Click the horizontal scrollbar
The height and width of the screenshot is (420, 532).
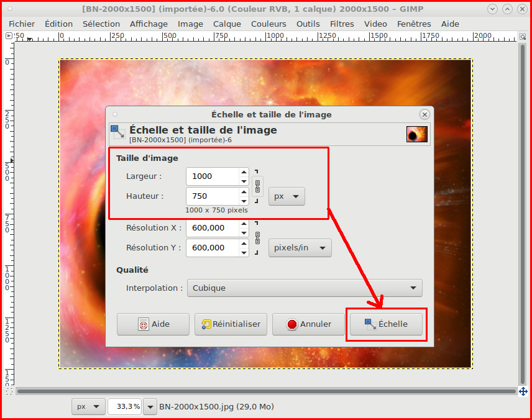(267, 391)
